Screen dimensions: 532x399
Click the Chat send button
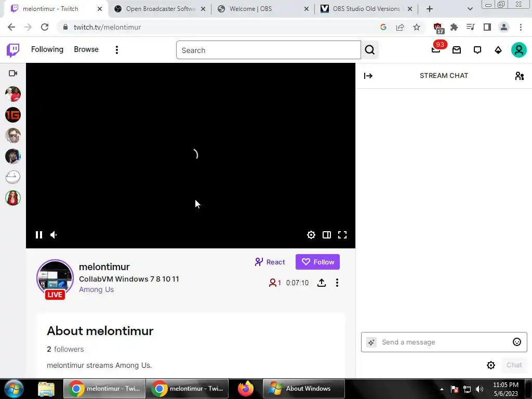(514, 365)
